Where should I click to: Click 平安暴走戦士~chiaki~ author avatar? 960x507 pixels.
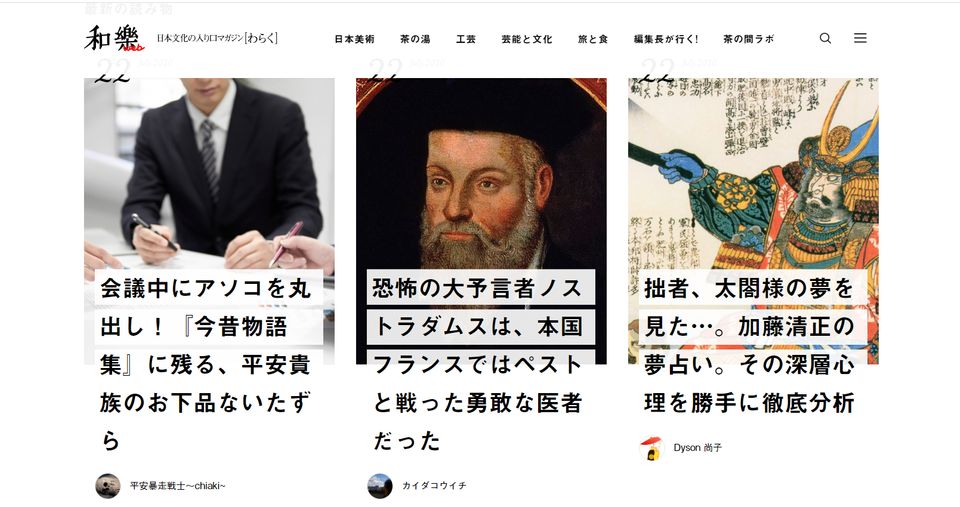tap(108, 486)
